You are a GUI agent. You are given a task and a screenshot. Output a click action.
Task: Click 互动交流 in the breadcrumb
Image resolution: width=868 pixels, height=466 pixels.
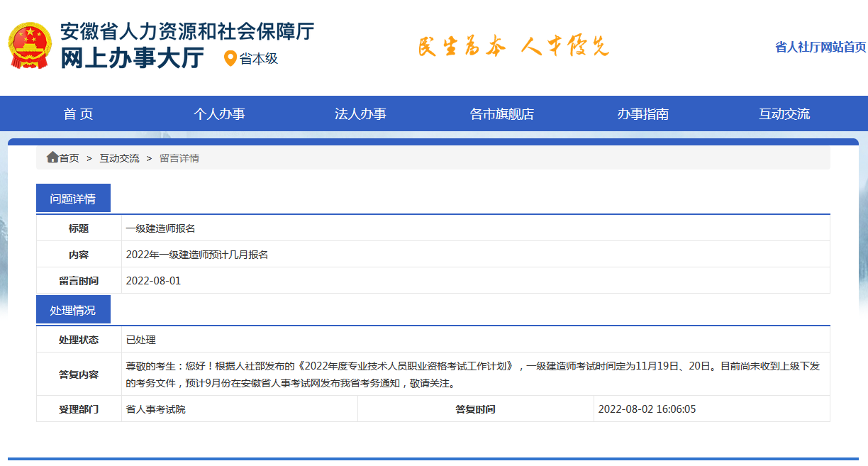pyautogui.click(x=119, y=158)
